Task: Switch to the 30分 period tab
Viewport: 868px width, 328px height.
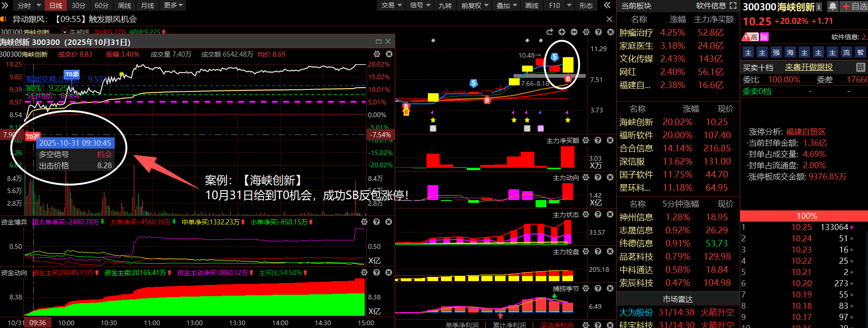Action: pos(78,5)
